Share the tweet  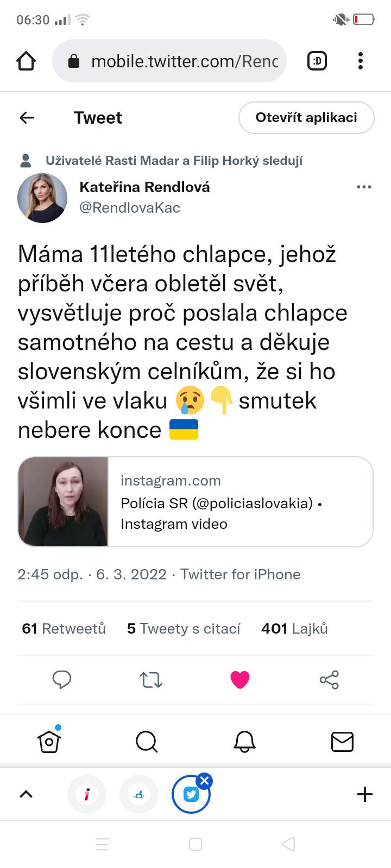[329, 679]
